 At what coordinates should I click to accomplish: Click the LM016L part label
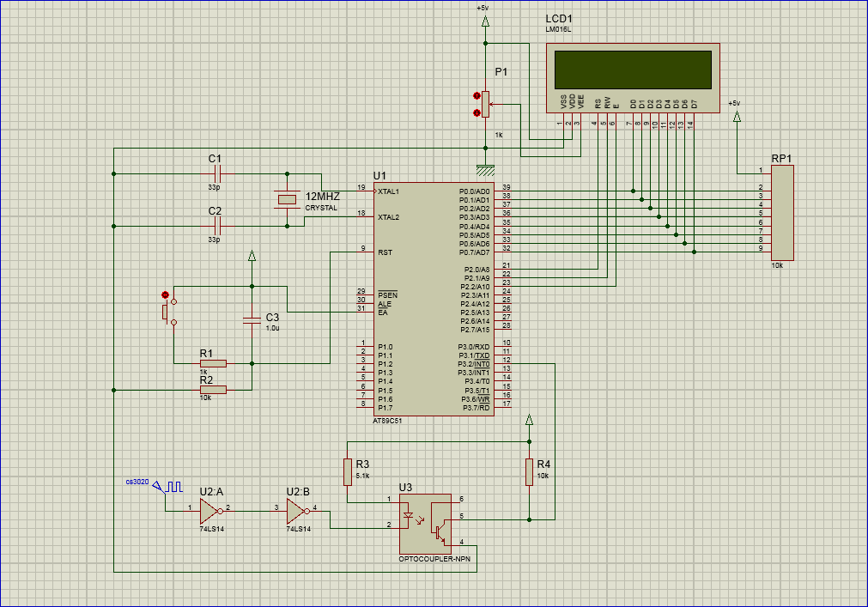[558, 29]
